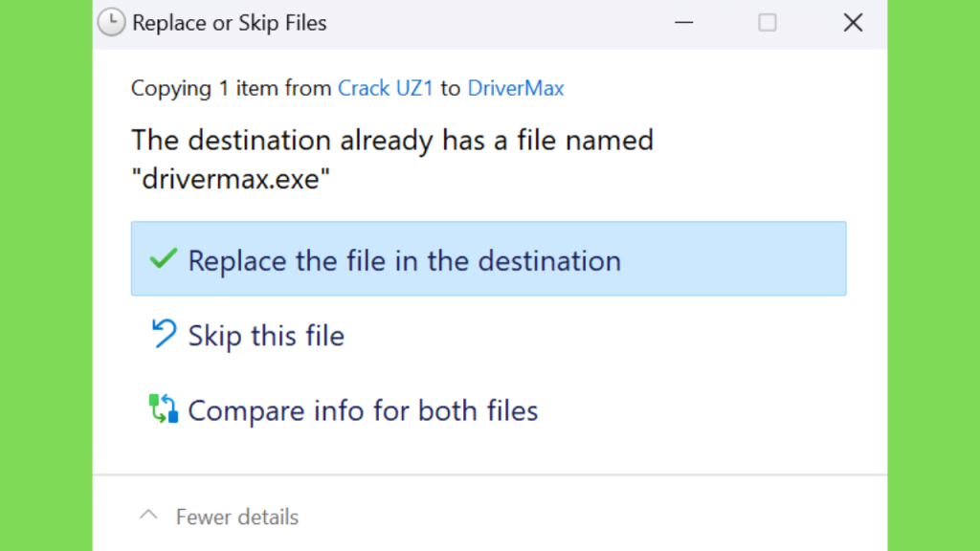Viewport: 980px width, 551px height.
Task: Click the green and blue compare files icon
Action: pos(163,408)
